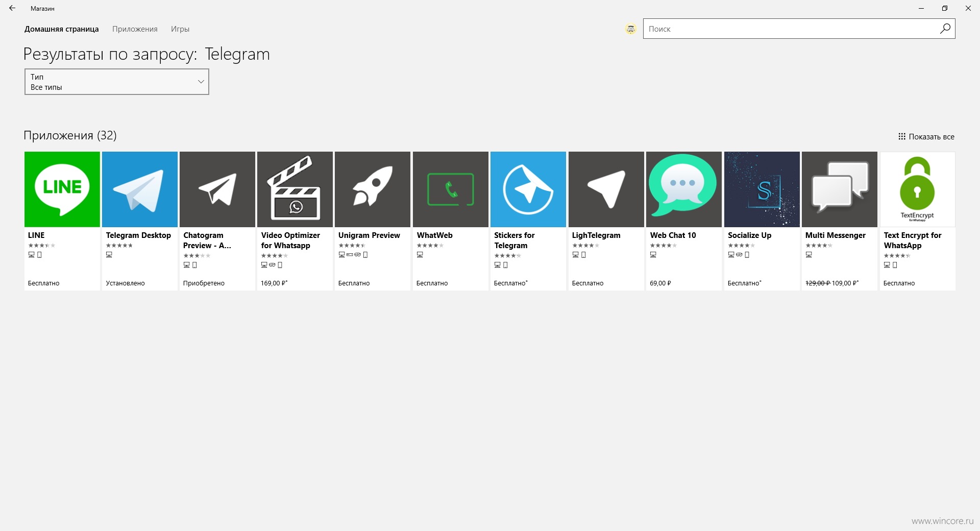This screenshot has height=531, width=980.
Task: Open Text Encrypt for WhatsApp icon
Action: 918,189
